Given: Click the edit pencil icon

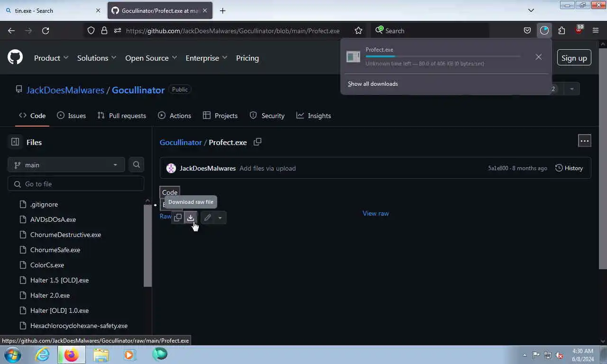Looking at the screenshot, I should (x=207, y=218).
